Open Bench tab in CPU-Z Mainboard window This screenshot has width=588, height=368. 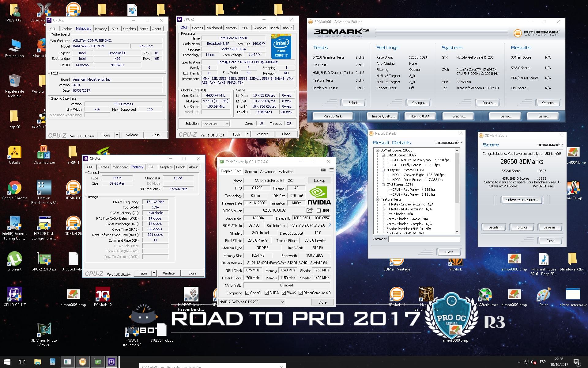pos(144,29)
